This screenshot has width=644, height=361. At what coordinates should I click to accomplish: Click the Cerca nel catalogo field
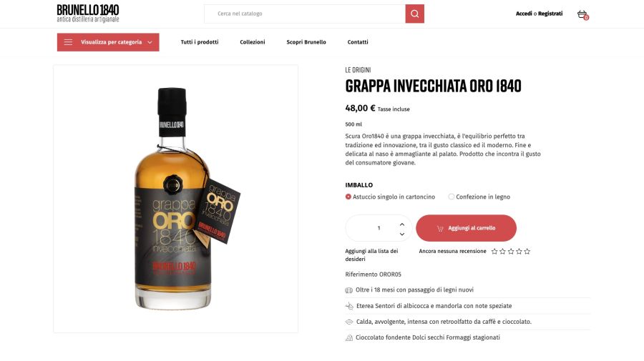coord(305,14)
